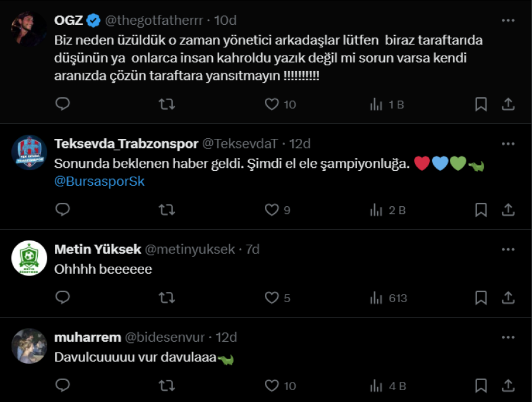Bookmark the Teksevda_Trabzonspor tweet
The image size is (532, 402).
pyautogui.click(x=481, y=210)
